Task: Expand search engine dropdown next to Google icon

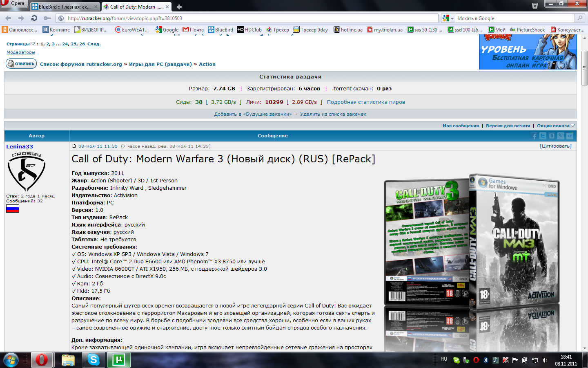Action: point(452,18)
